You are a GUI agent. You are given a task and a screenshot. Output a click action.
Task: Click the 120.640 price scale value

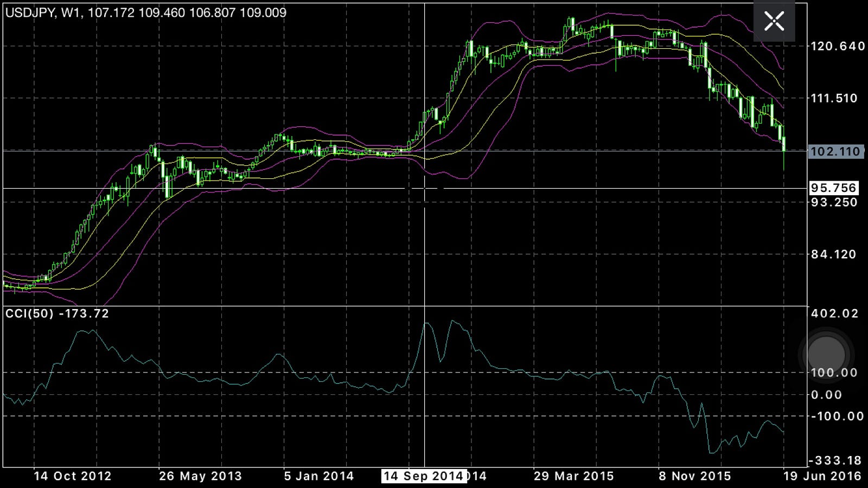[838, 46]
